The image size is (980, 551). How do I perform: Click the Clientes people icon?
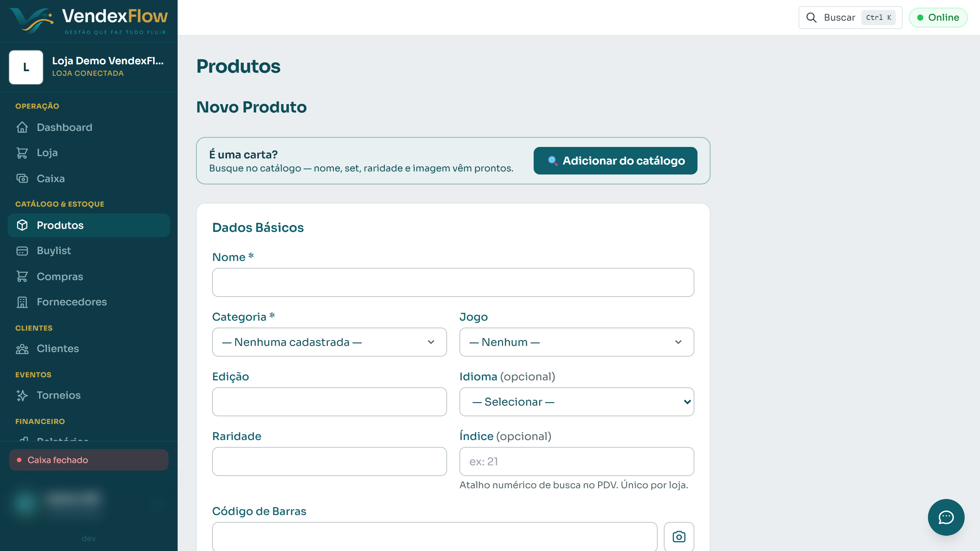22,349
